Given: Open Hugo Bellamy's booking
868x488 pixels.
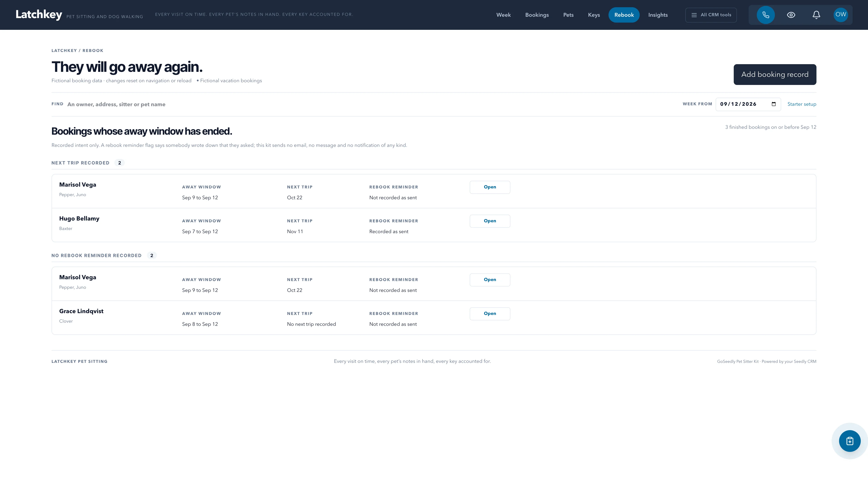Looking at the screenshot, I should point(490,221).
